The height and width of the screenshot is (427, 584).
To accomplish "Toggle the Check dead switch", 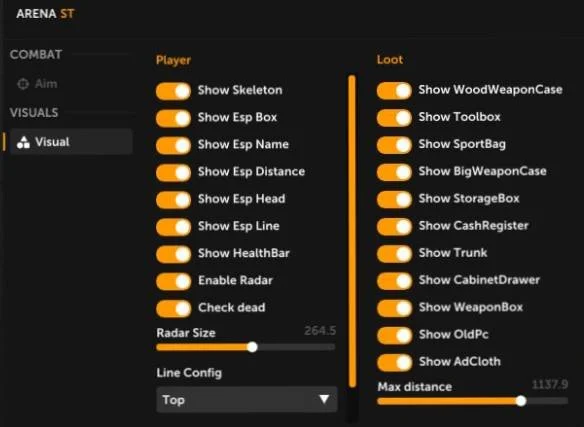I will [x=173, y=309].
